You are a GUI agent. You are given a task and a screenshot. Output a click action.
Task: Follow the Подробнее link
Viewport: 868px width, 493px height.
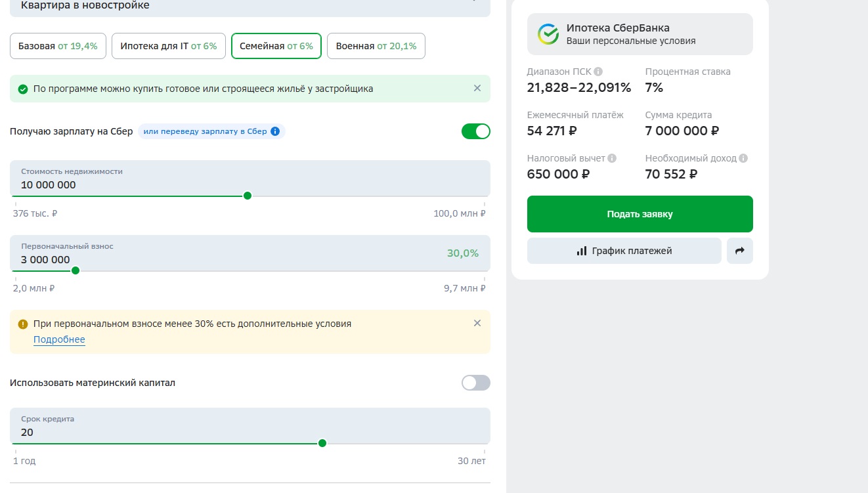point(60,339)
